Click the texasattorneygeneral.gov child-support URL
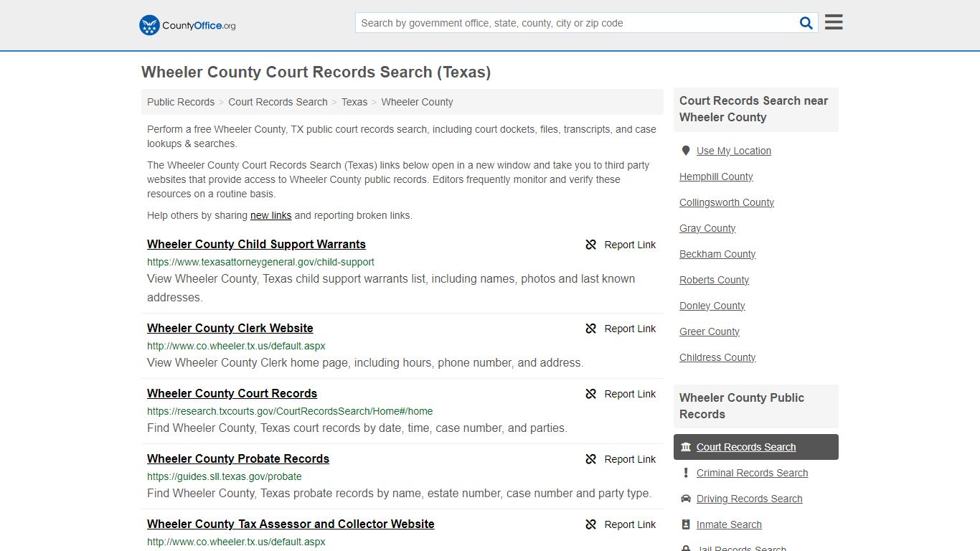The width and height of the screenshot is (980, 551). coord(260,262)
